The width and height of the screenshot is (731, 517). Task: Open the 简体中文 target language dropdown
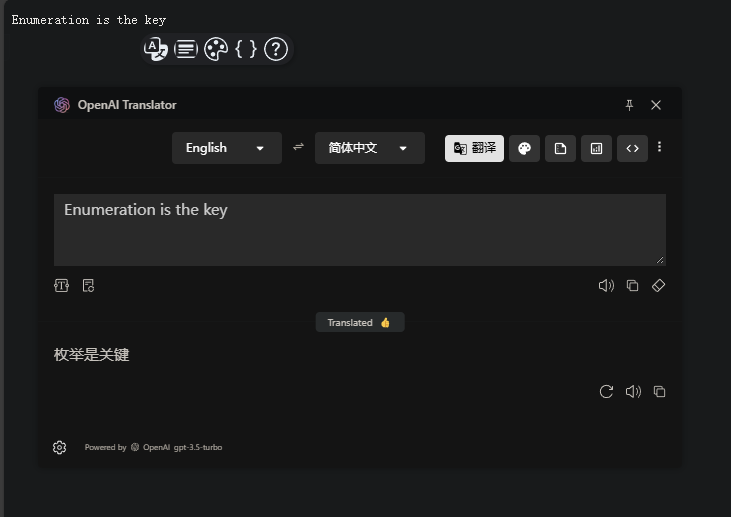pyautogui.click(x=369, y=148)
